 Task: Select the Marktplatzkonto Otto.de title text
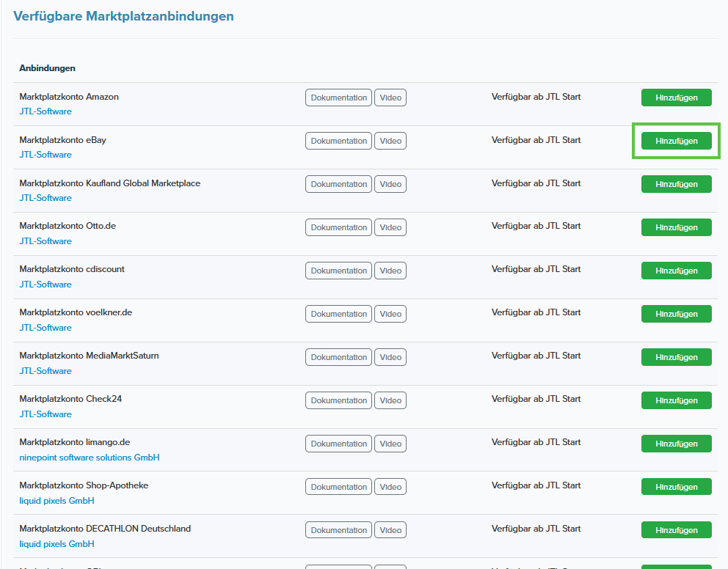68,226
